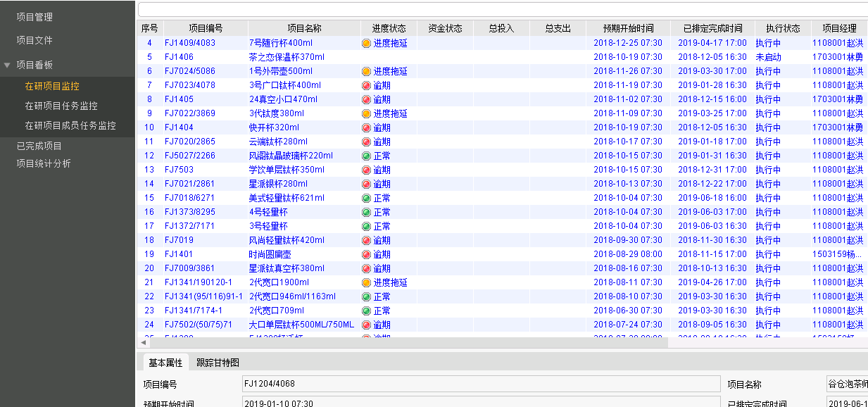Sort by the 总支出 column header
Image resolution: width=868 pixels, height=407 pixels.
pyautogui.click(x=558, y=28)
